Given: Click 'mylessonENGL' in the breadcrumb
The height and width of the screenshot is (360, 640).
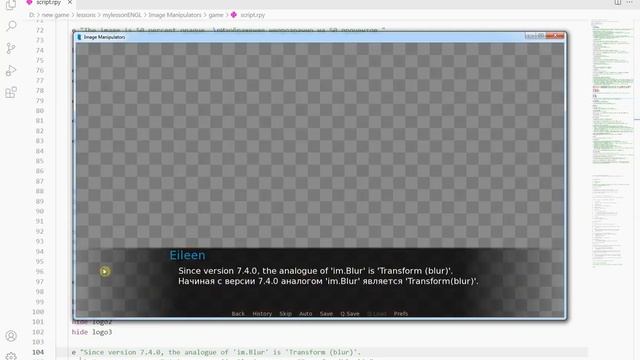Looking at the screenshot, I should [x=122, y=15].
